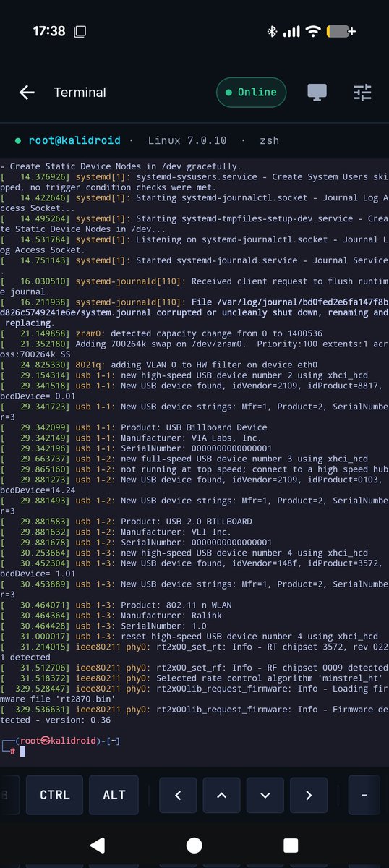Tap the CTRL key button
Image resolution: width=389 pixels, height=868 pixels.
point(55,795)
